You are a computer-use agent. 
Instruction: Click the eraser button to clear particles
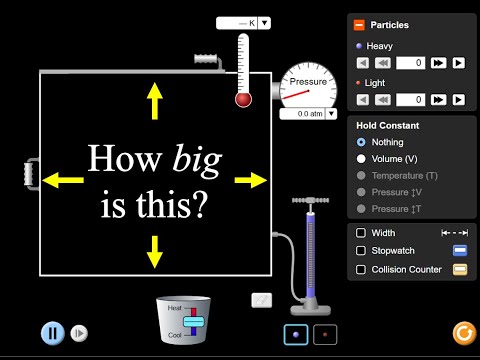pyautogui.click(x=262, y=300)
